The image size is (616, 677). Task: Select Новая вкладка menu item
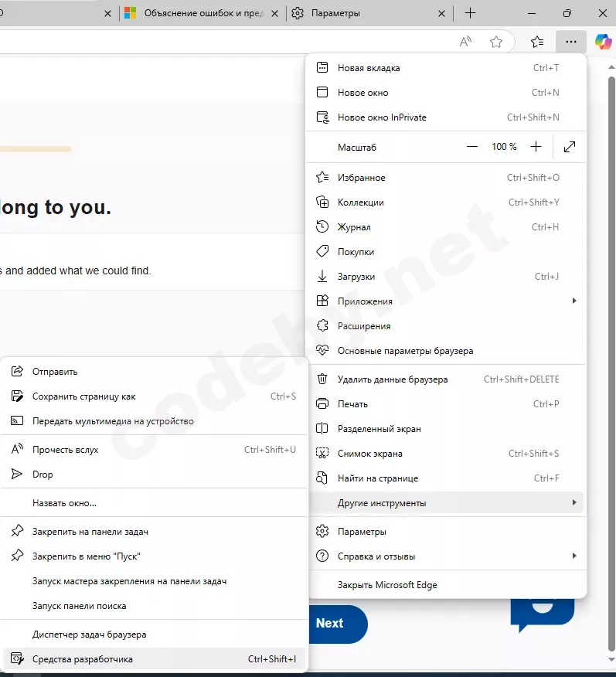click(446, 68)
